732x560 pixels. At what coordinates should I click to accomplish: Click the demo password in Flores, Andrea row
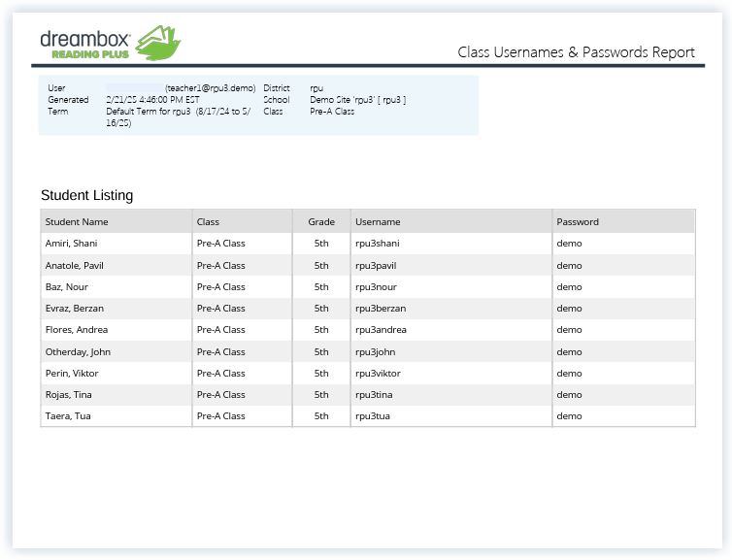(569, 330)
